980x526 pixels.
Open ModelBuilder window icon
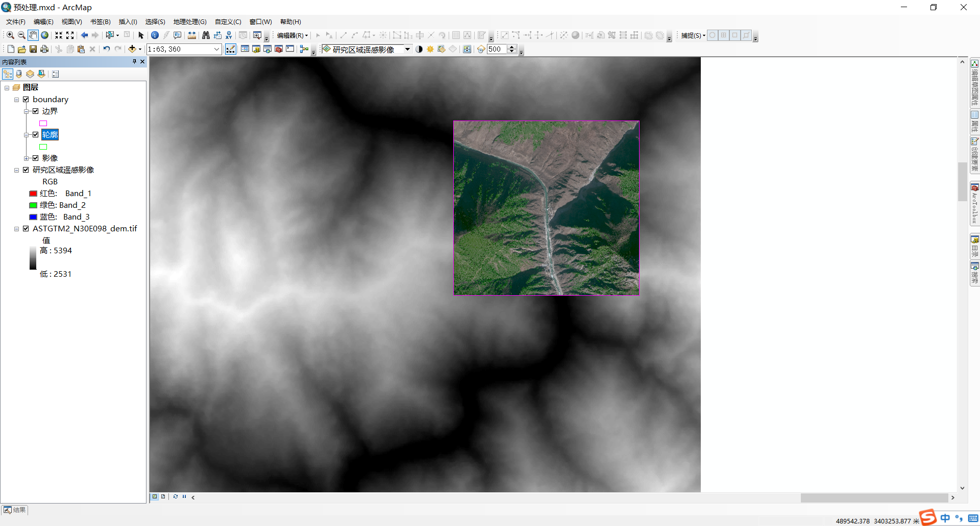[x=304, y=49]
